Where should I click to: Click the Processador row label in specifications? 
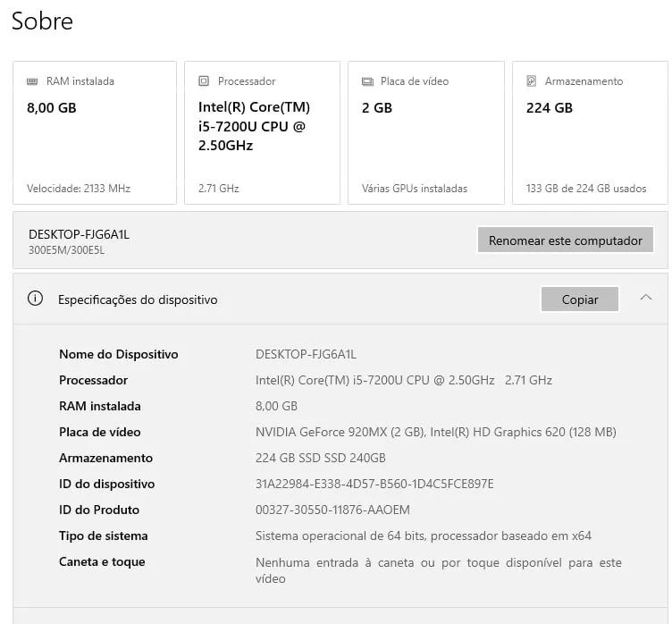94,380
